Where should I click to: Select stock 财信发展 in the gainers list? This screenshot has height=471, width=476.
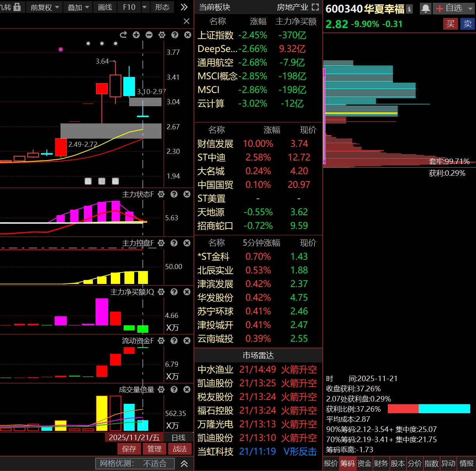[x=258, y=144]
